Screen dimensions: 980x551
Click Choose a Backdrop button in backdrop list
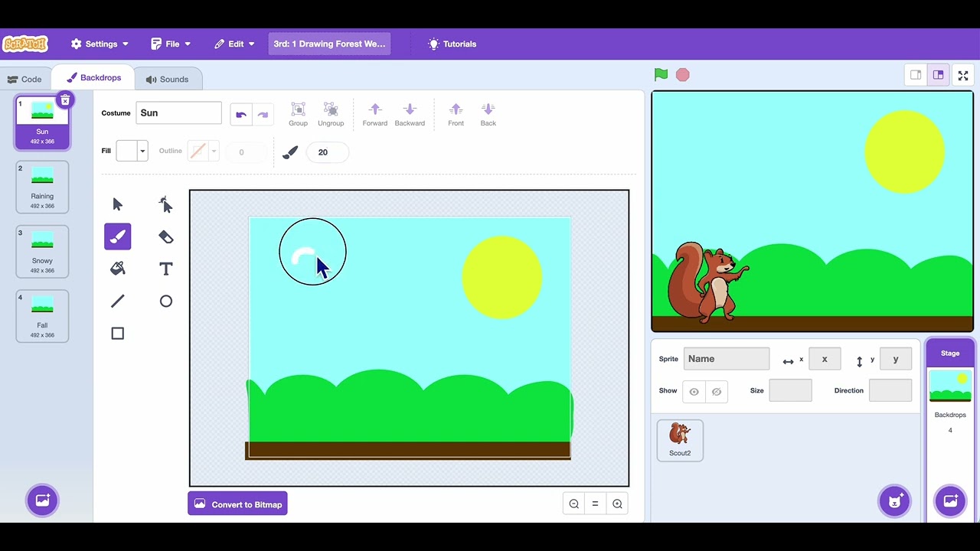[x=42, y=500]
